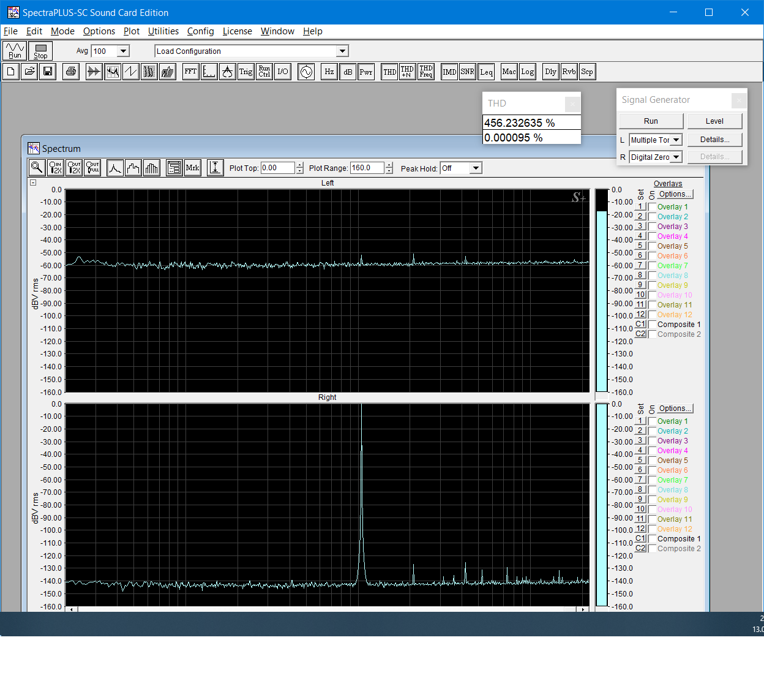The height and width of the screenshot is (700, 764).
Task: Enable Composite 1 checkbox in Left plot
Action: click(653, 325)
